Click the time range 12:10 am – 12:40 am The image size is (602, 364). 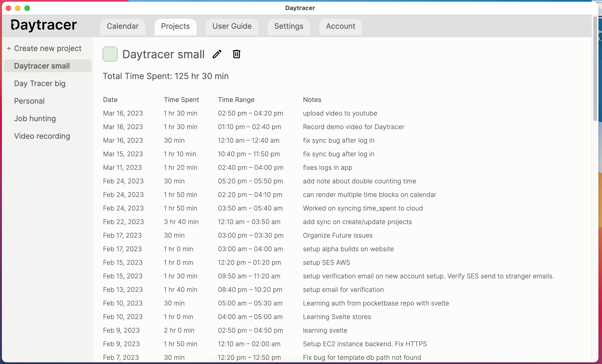[248, 140]
